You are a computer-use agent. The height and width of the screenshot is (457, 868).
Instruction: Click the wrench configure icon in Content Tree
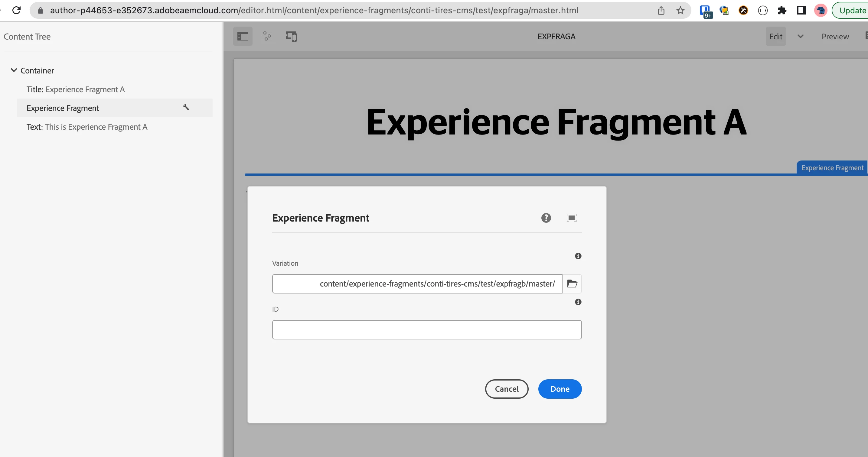tap(186, 107)
